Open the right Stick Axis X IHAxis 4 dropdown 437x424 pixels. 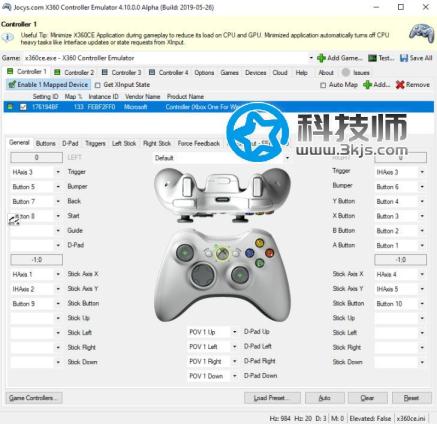click(x=422, y=274)
